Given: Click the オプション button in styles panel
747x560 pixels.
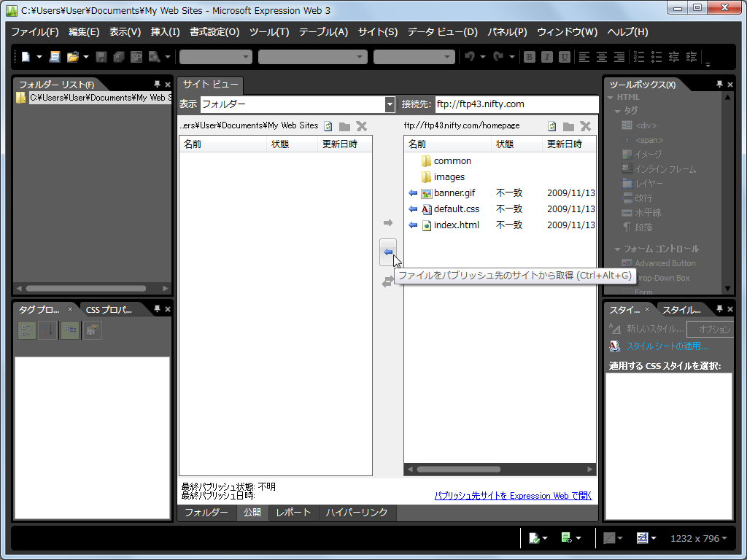Looking at the screenshot, I should 710,329.
